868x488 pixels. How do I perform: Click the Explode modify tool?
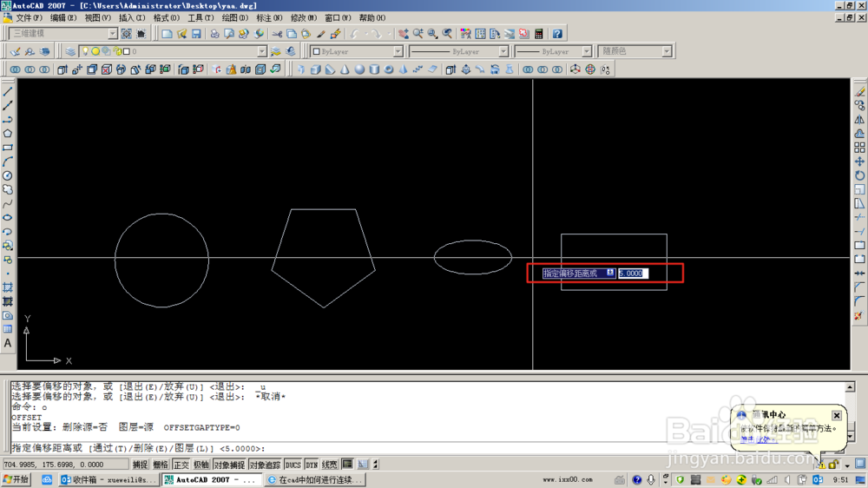[x=859, y=316]
